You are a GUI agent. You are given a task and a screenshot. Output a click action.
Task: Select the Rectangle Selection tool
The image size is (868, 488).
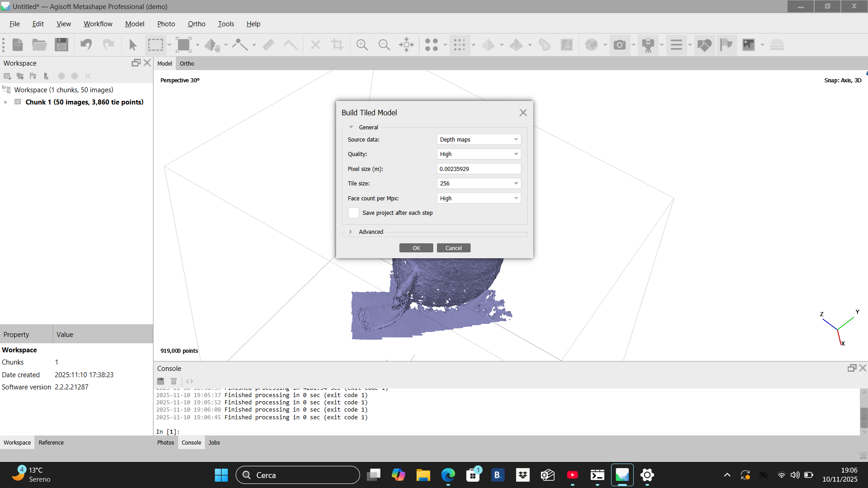click(x=156, y=45)
